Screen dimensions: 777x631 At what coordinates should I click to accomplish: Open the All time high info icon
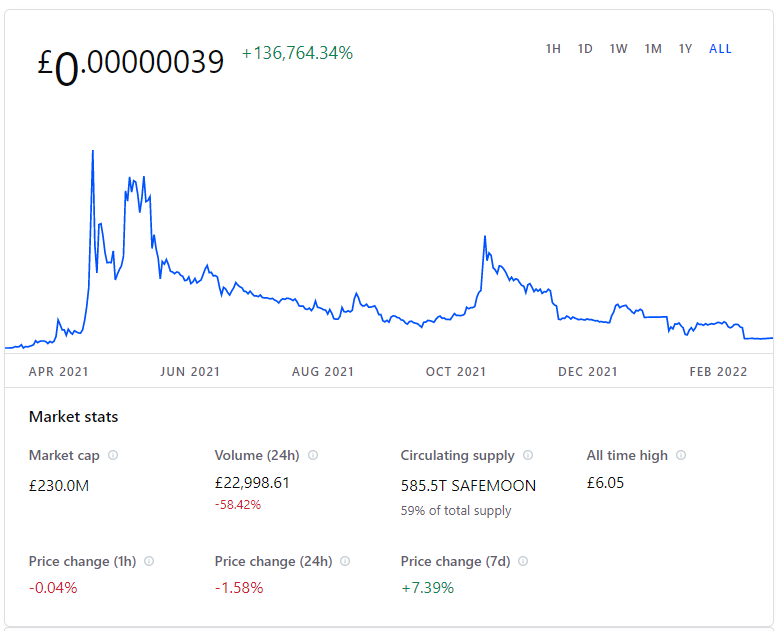coord(681,455)
